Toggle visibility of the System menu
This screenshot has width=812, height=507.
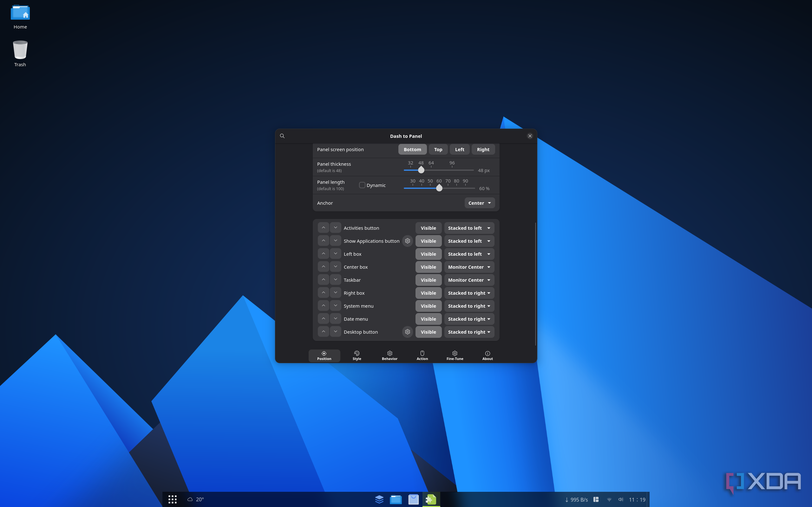pyautogui.click(x=428, y=306)
